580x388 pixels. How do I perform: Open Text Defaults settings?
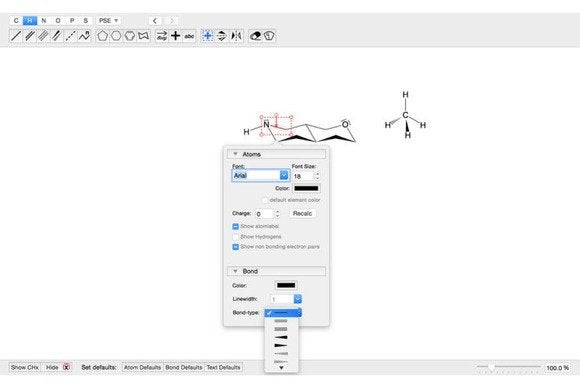pyautogui.click(x=223, y=367)
